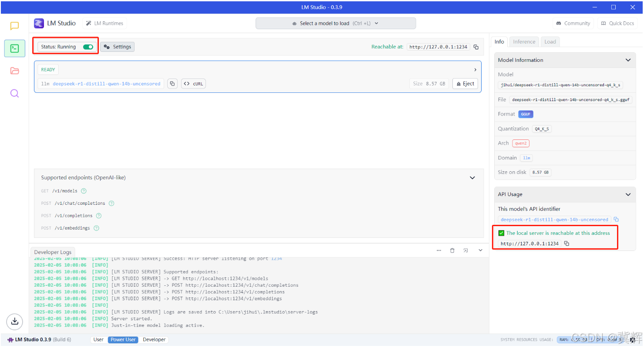644x349 pixels.
Task: Pop out the Developer Logs window
Action: [466, 251]
